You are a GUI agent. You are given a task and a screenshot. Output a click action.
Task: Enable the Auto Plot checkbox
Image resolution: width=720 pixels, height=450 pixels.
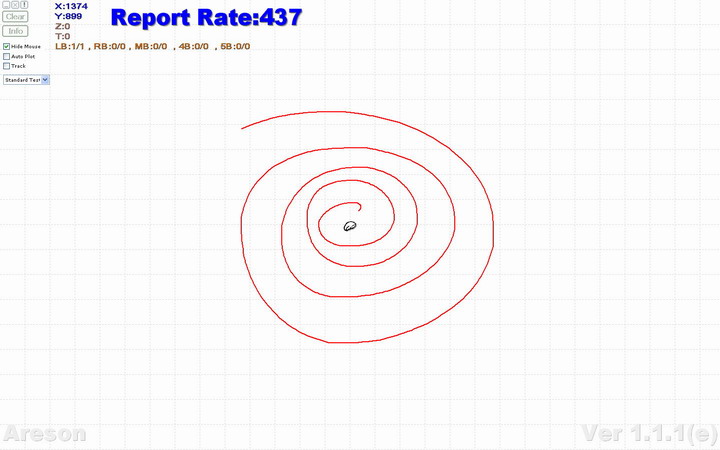click(x=6, y=56)
